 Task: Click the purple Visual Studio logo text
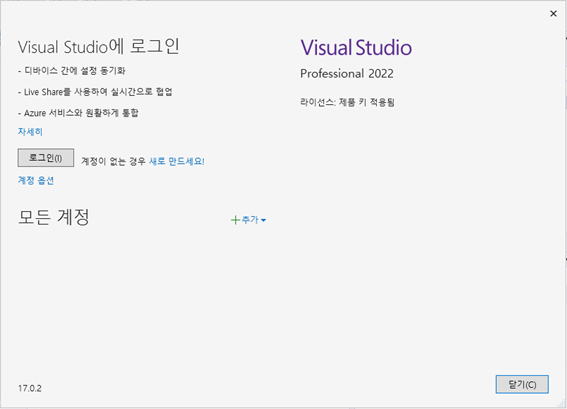pyautogui.click(x=356, y=48)
